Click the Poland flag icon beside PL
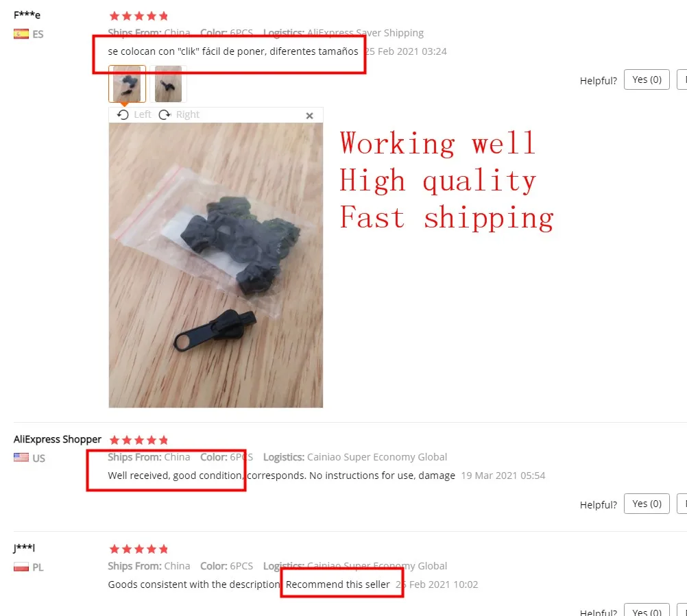This screenshot has height=616, width=687. (x=21, y=567)
